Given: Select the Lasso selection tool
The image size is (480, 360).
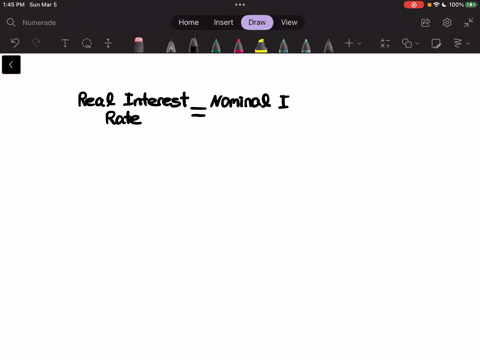Looking at the screenshot, I should 87,43.
